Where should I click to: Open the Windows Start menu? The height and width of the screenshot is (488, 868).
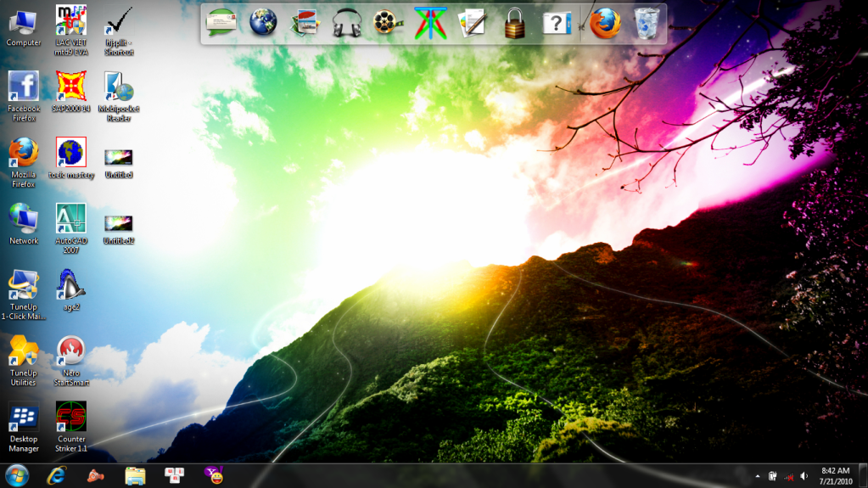16,475
